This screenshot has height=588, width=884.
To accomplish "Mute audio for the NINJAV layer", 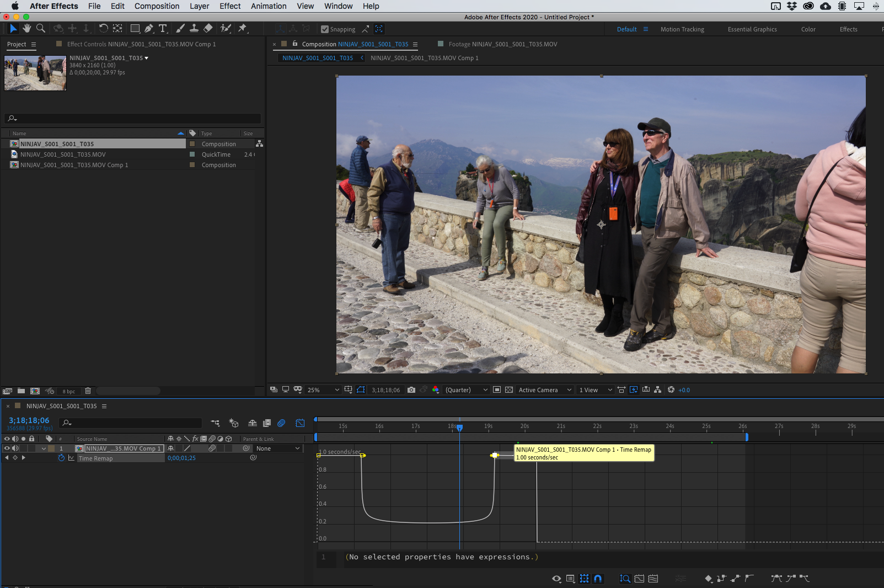I will [x=15, y=448].
